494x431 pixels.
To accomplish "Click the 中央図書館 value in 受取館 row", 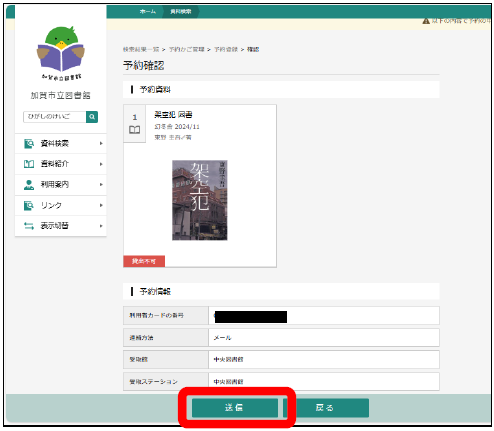I will click(x=228, y=360).
